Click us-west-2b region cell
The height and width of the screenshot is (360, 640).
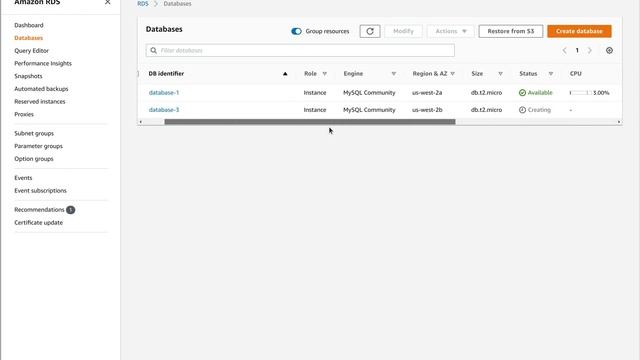(427, 110)
